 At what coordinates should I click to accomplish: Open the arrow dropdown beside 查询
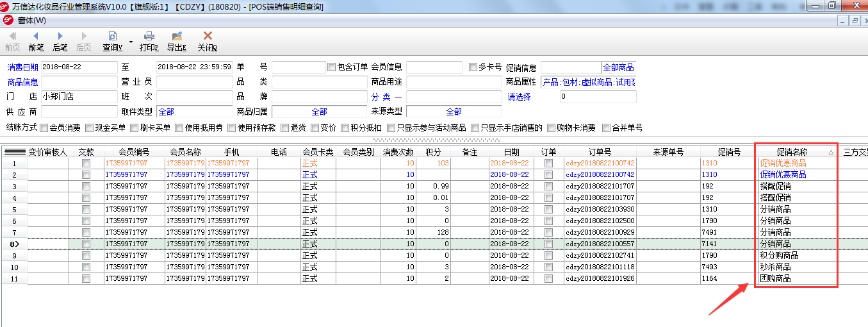pyautogui.click(x=131, y=42)
